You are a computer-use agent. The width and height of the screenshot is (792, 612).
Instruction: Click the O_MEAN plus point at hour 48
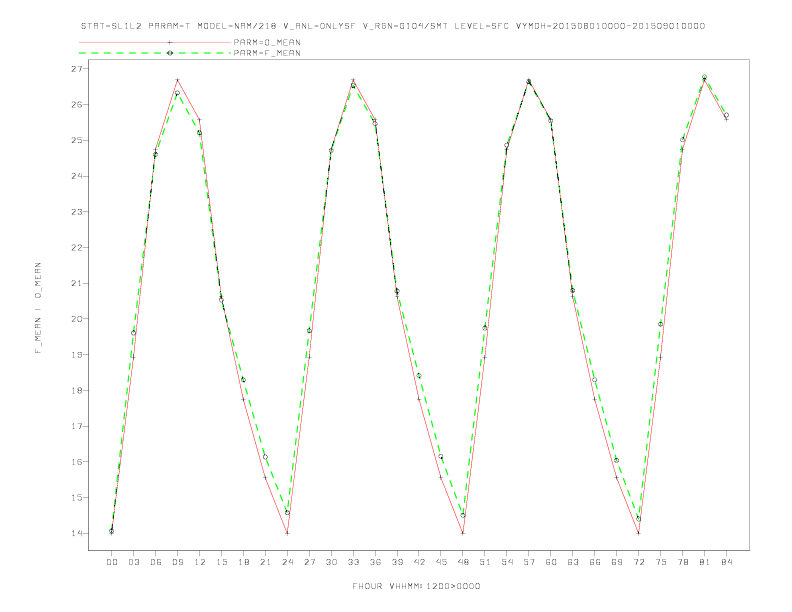[463, 533]
